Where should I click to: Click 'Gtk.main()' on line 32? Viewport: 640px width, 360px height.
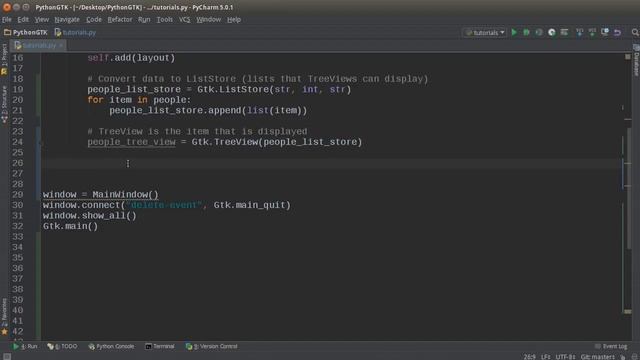(x=70, y=226)
